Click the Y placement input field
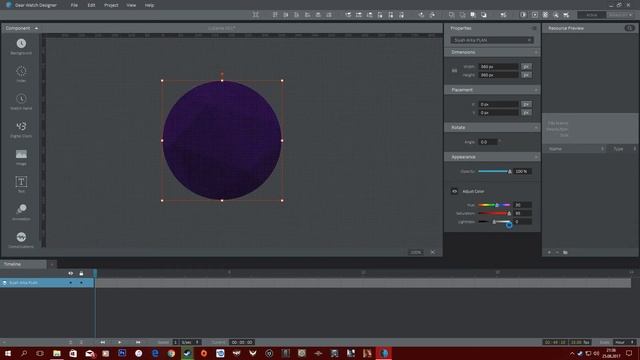640x360 pixels. pos(498,113)
